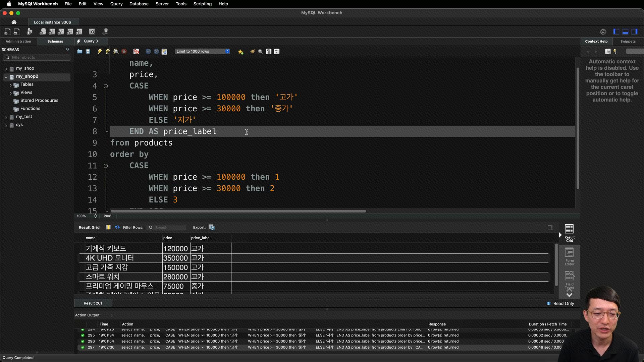Expand the my_test schema
The height and width of the screenshot is (362, 644).
[x=6, y=117]
